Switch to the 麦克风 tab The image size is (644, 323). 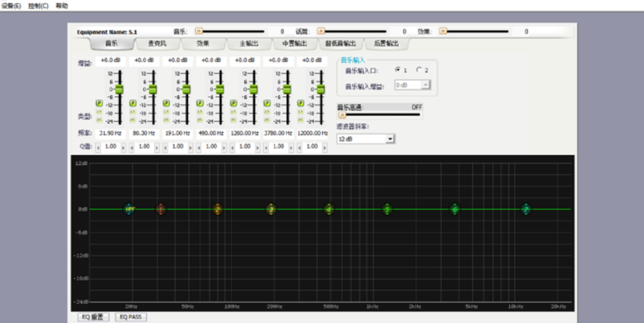pos(158,43)
